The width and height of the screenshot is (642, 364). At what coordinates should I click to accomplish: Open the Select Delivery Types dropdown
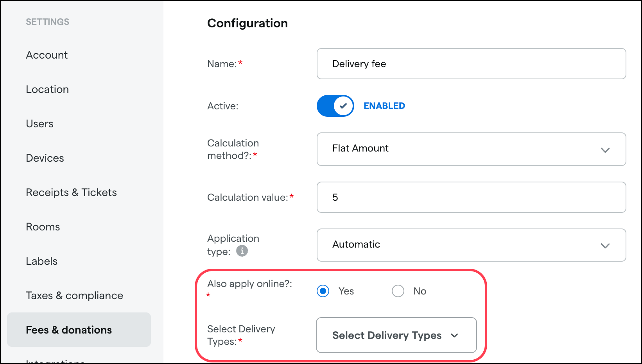click(x=396, y=335)
